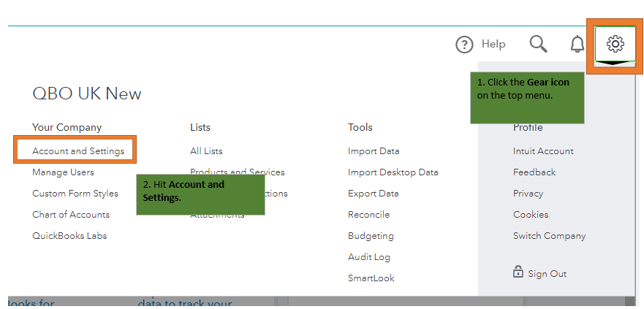
Task: Open Manage Users
Action: click(x=64, y=172)
